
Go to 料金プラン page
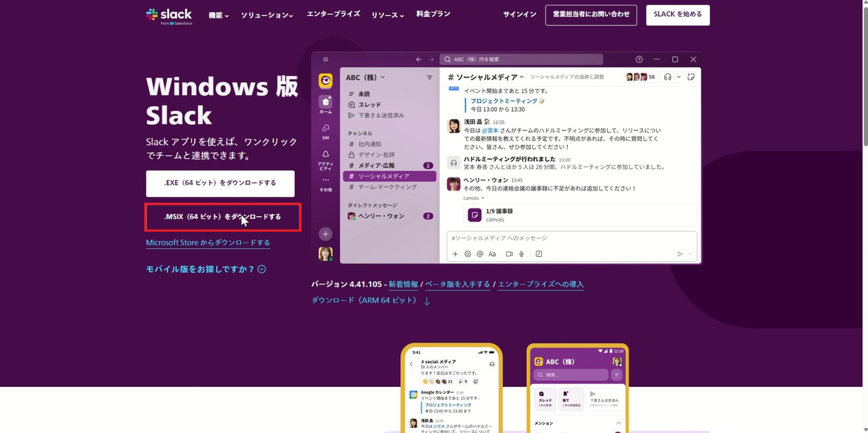pyautogui.click(x=433, y=14)
